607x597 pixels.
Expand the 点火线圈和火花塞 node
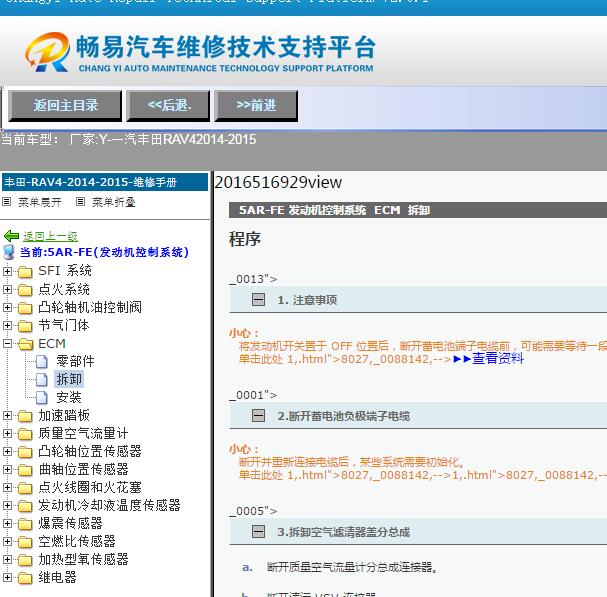pyautogui.click(x=7, y=487)
